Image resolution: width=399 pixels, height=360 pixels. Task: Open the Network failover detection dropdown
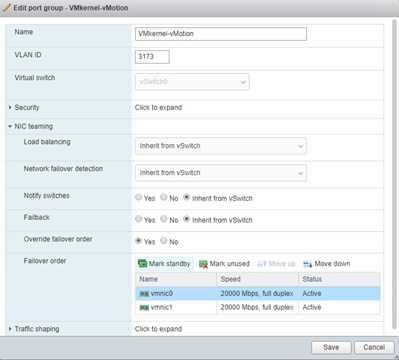coord(221,173)
